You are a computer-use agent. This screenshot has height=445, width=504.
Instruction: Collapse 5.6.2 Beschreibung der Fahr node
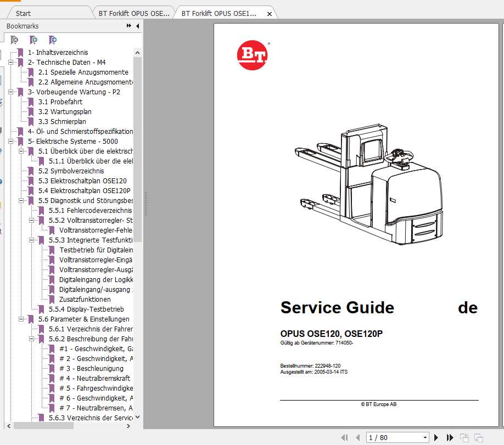pos(31,339)
